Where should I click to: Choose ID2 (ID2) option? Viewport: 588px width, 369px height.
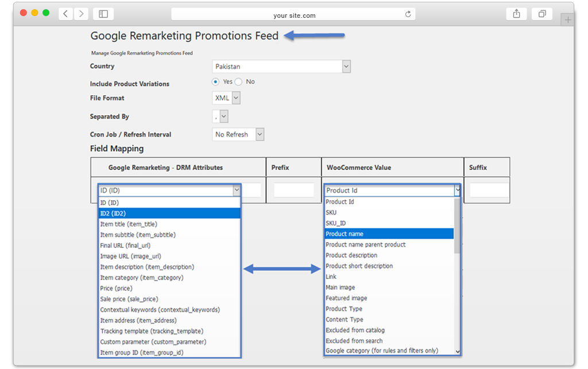(x=169, y=213)
